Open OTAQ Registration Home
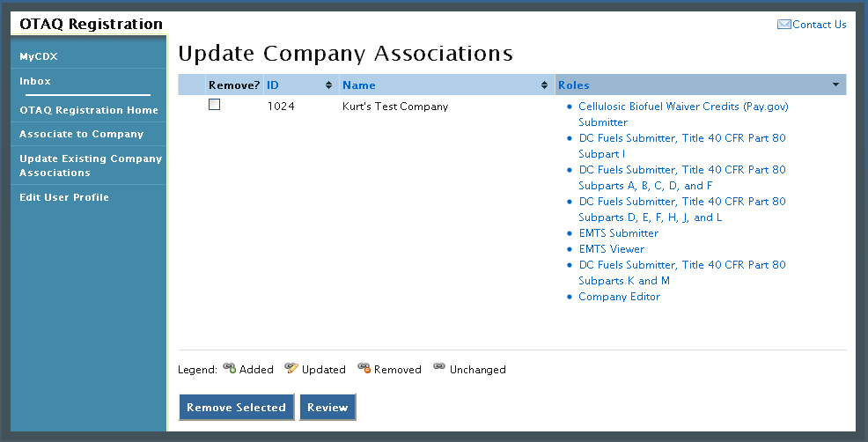Image resolution: width=868 pixels, height=442 pixels. (x=89, y=110)
